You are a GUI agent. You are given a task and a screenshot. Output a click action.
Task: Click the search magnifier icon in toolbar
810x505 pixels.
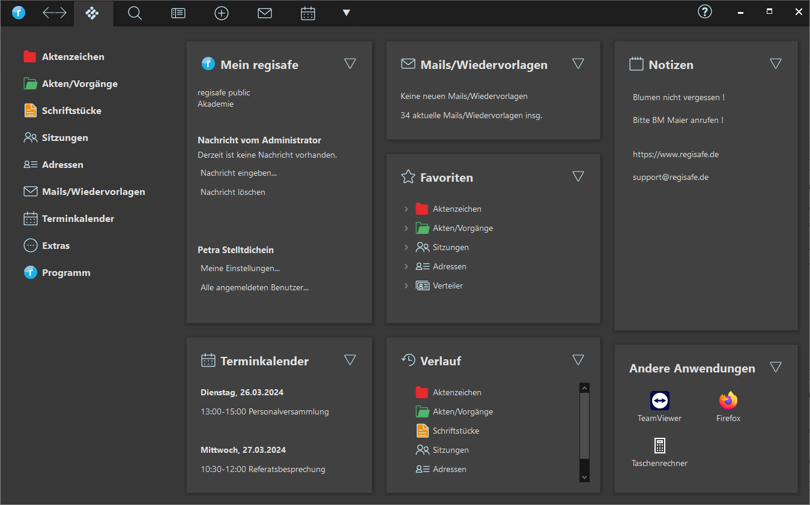point(135,13)
